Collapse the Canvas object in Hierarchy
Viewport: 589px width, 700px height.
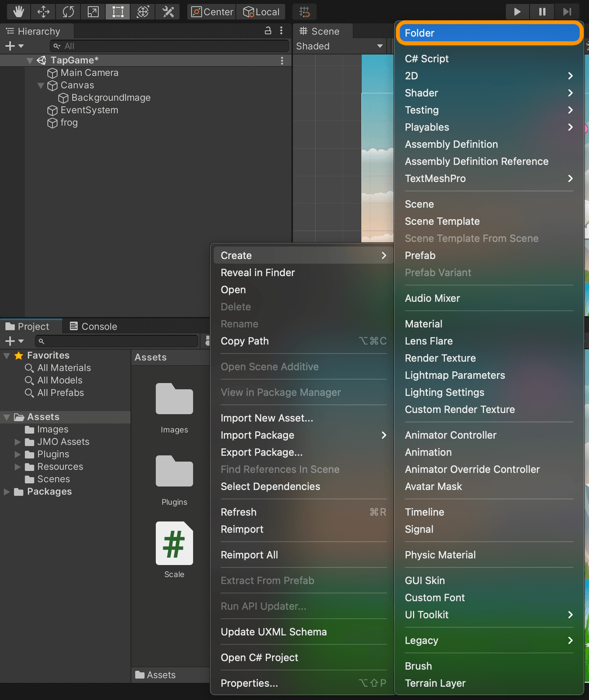[41, 85]
